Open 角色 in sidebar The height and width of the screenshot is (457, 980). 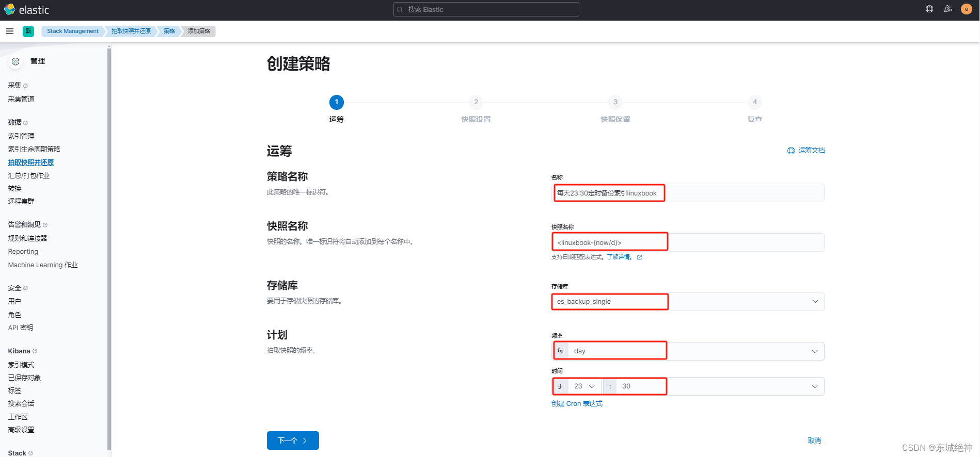point(14,315)
